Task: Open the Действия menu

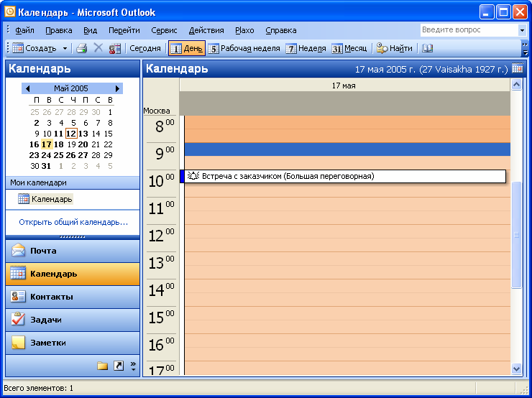Action: click(206, 30)
